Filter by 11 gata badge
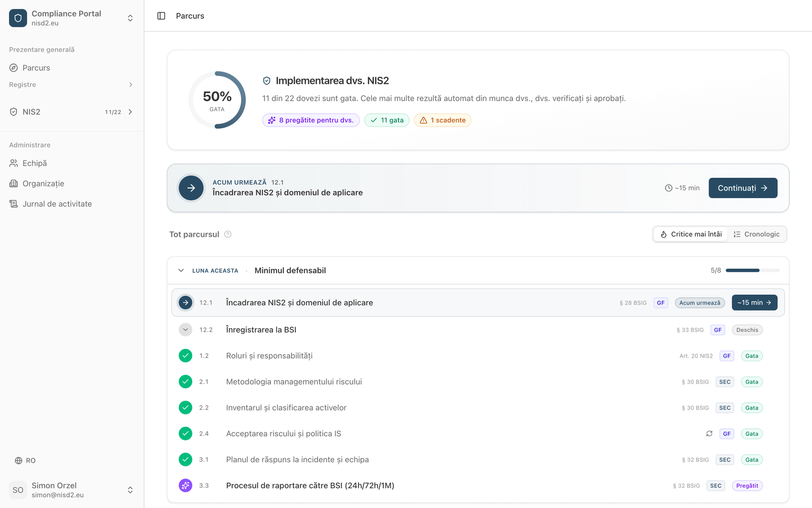Screen dimensions: 812x508 tap(387, 120)
